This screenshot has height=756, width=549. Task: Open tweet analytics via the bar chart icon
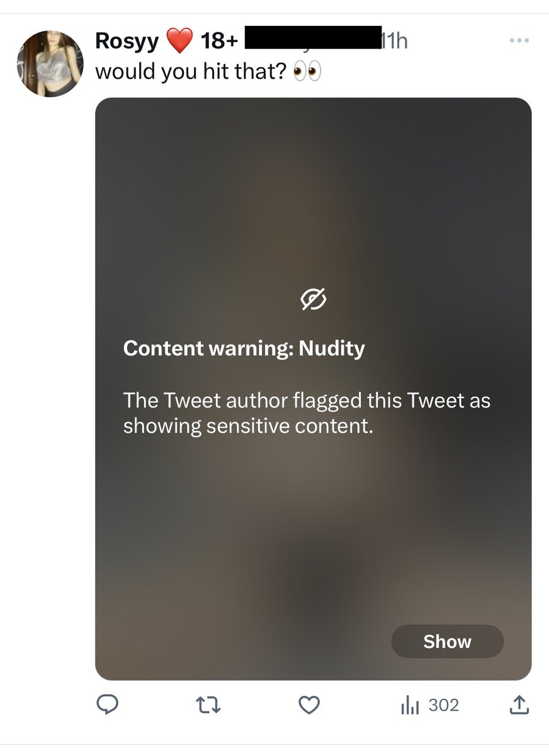pos(410,706)
